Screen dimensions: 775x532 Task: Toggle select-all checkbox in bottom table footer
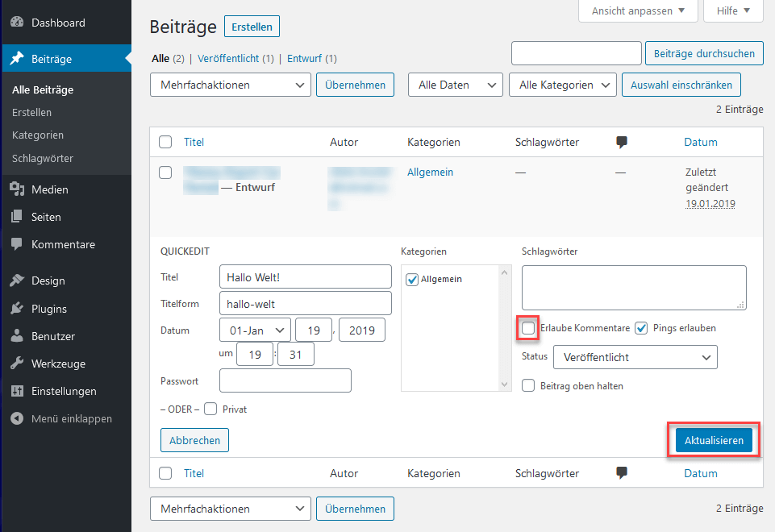click(165, 473)
